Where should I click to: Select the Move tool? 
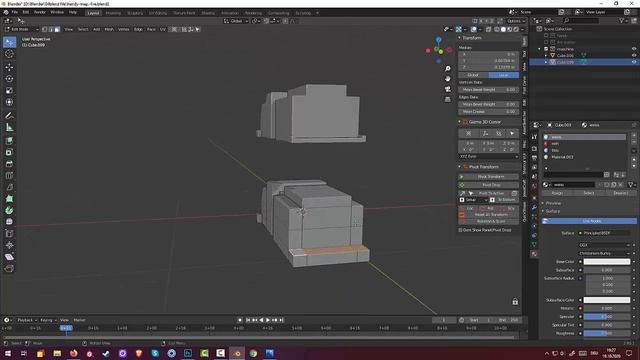pos(9,67)
